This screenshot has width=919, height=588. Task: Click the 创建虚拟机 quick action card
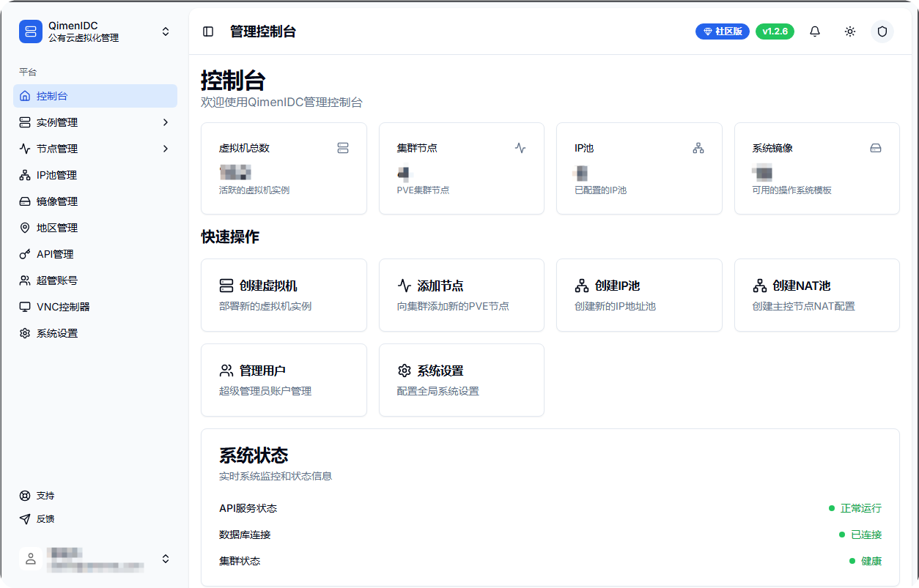(284, 294)
